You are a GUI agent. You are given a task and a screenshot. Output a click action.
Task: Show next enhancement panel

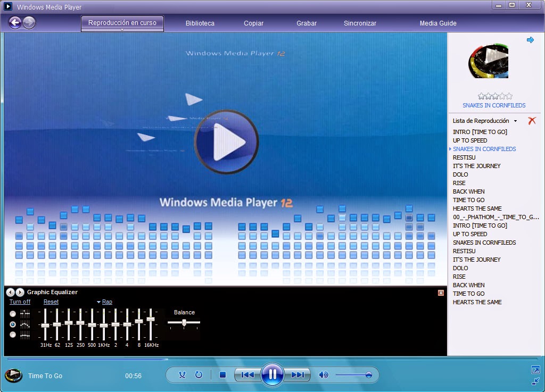[x=20, y=293]
